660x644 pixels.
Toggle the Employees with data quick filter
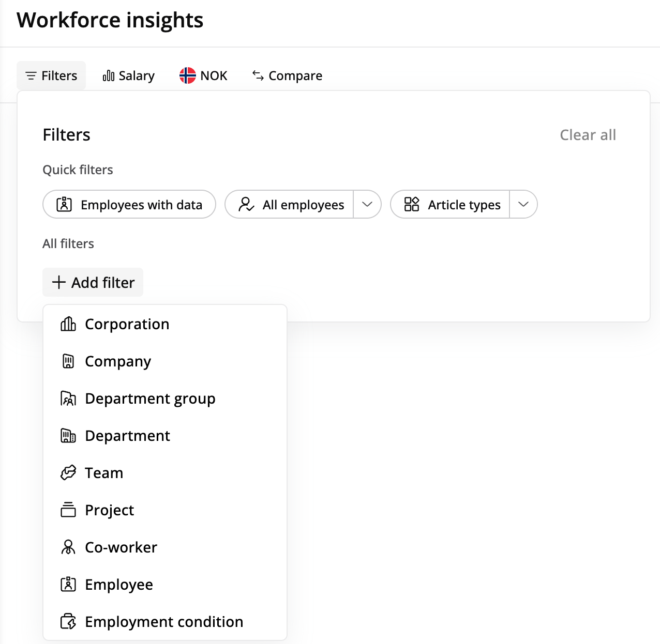[129, 205]
